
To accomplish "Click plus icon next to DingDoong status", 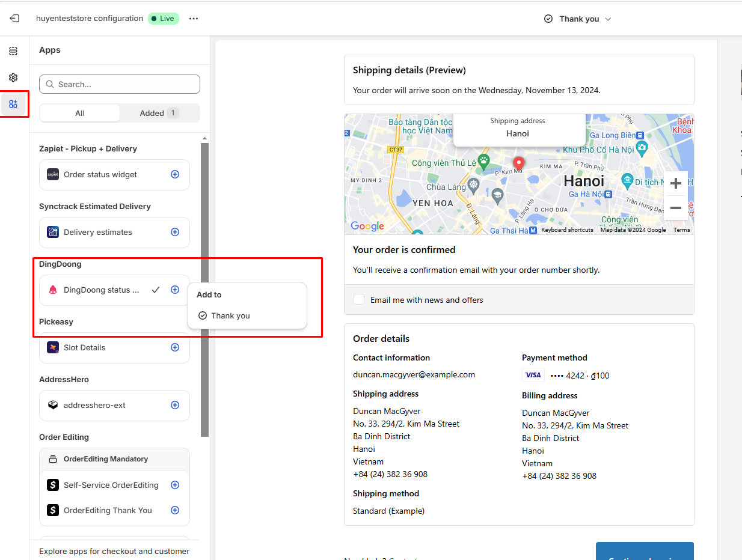I will (x=175, y=290).
